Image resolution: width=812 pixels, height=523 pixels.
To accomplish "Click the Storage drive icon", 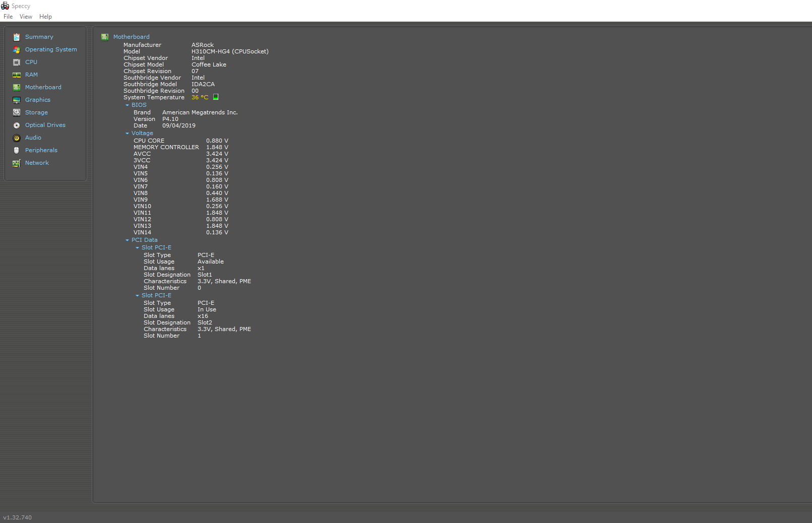I will [17, 112].
